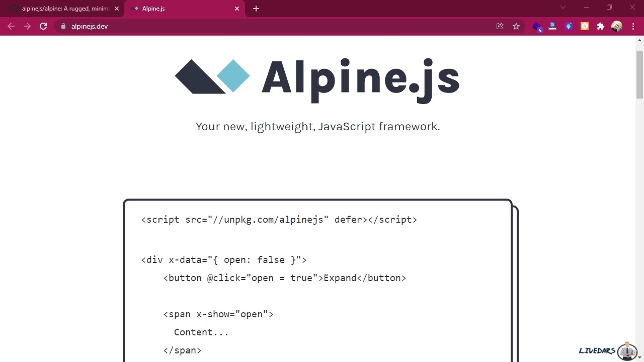Viewport: 644px width, 362px height.
Task: Reload the alpinejs.dev page
Action: [x=43, y=26]
